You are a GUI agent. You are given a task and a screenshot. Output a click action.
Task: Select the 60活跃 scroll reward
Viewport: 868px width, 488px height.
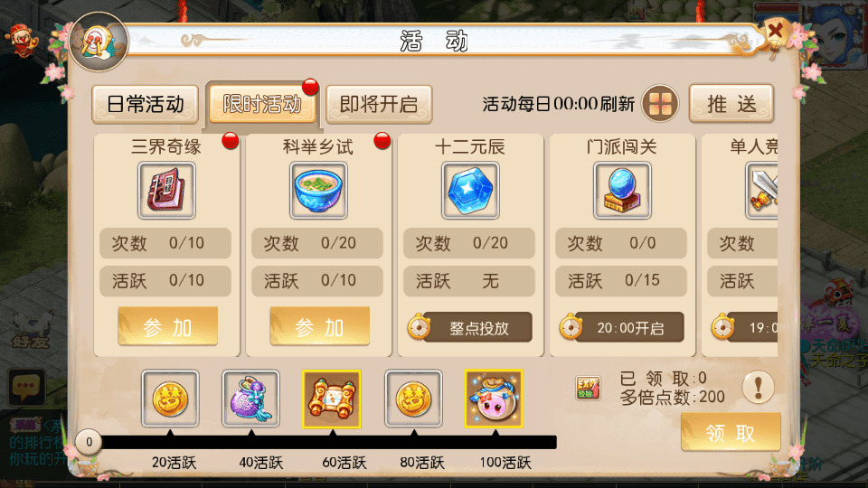[x=332, y=399]
